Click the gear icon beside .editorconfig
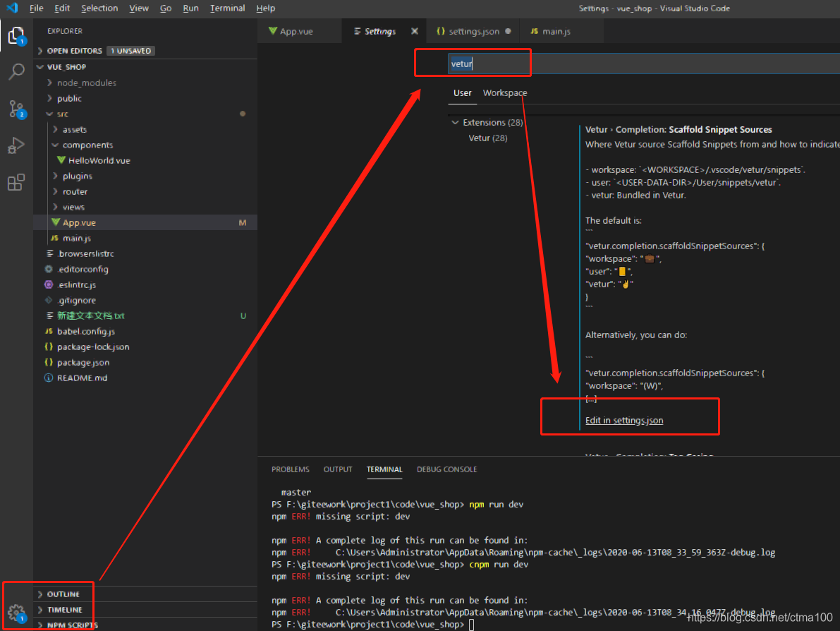The height and width of the screenshot is (631, 840). pos(47,269)
